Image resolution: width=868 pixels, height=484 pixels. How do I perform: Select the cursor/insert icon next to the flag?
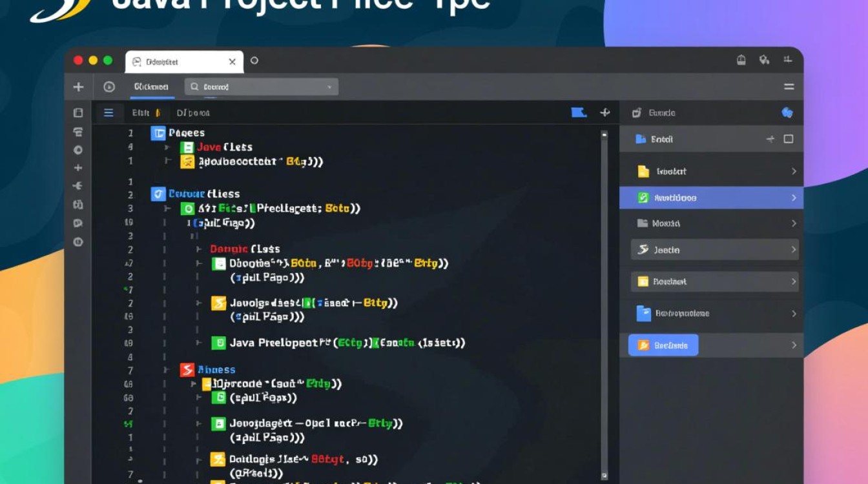click(x=604, y=112)
